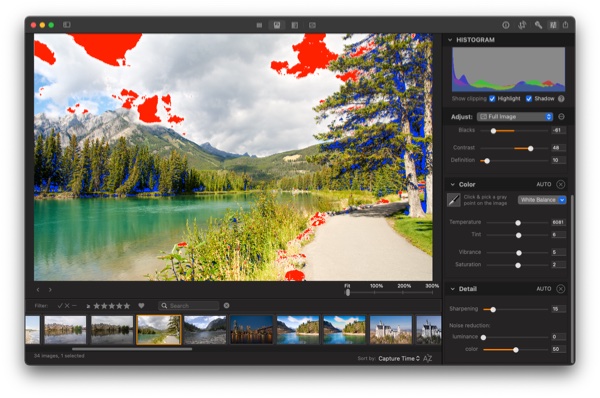Collapse the Histogram section

(450, 40)
